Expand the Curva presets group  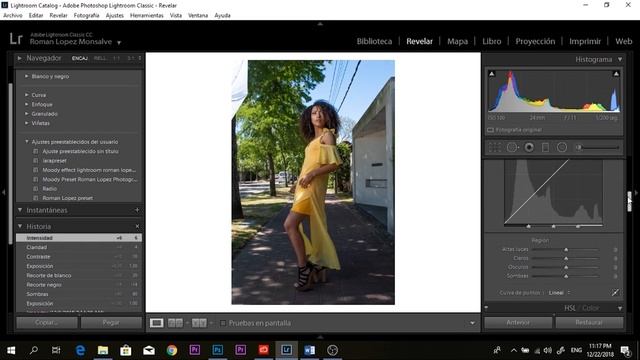coord(27,95)
